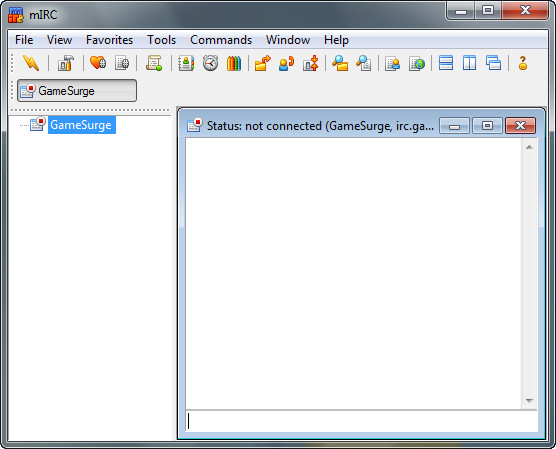Minimize the Status window
The width and height of the screenshot is (556, 449).
click(x=454, y=126)
